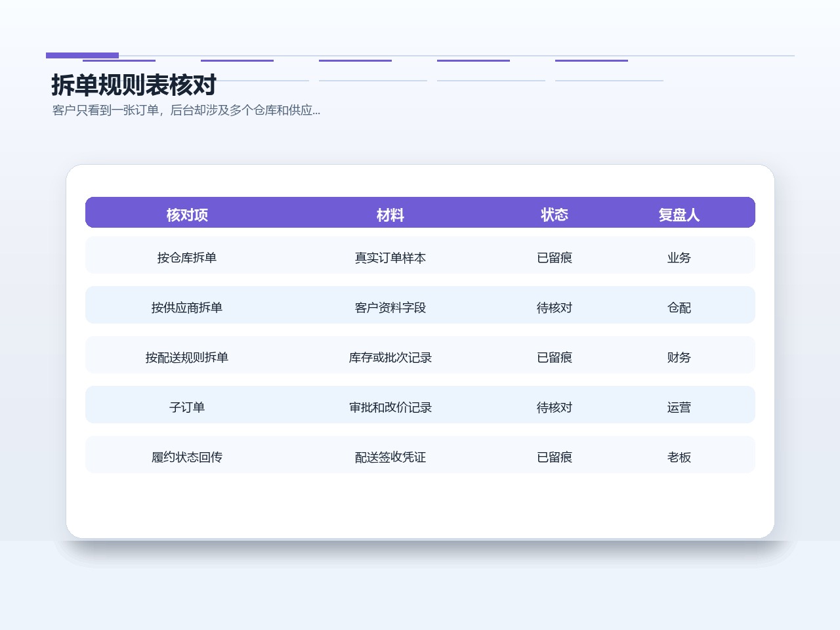Click the 按仓库拆单 cell
This screenshot has width=840, height=630.
(187, 258)
